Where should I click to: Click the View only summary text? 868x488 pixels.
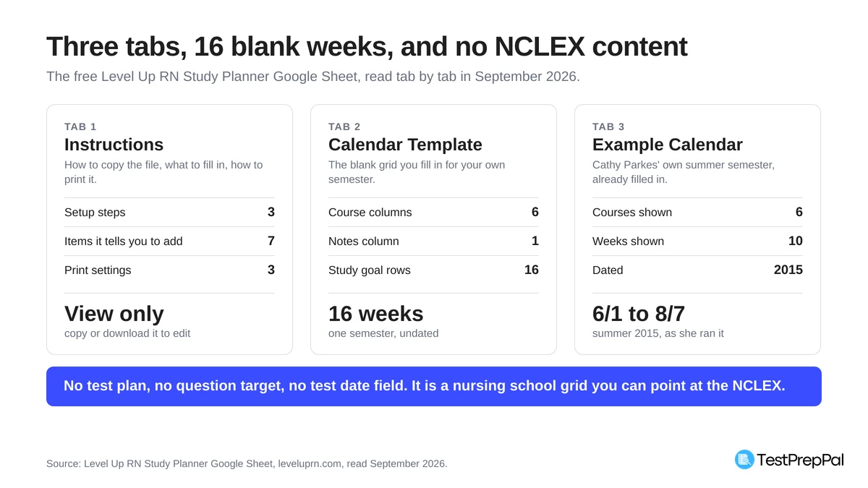point(114,314)
